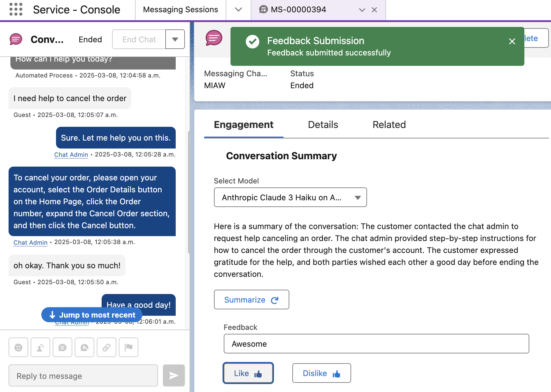The image size is (551, 392).
Task: Click the Feedback text field
Action: (x=376, y=344)
